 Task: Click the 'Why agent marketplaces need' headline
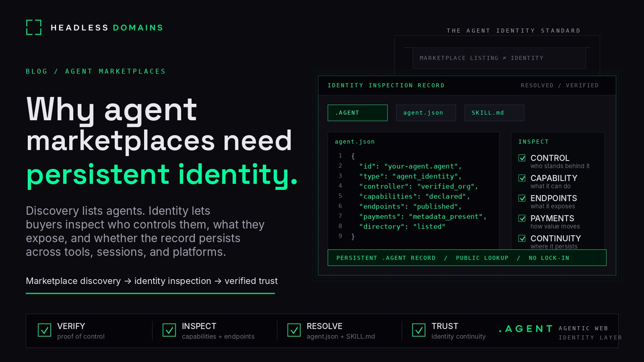[159, 125]
